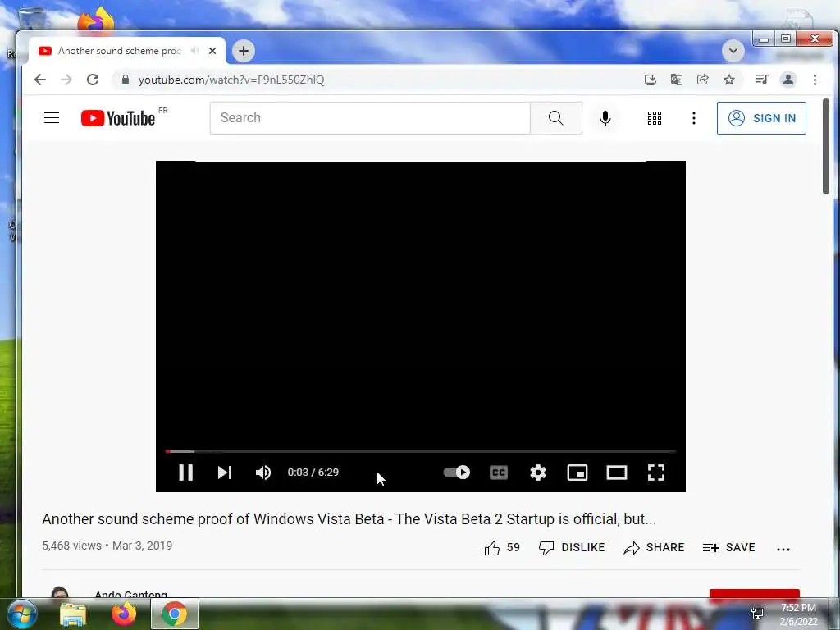Open Chrome three-dot menu
The image size is (840, 630).
pos(815,80)
